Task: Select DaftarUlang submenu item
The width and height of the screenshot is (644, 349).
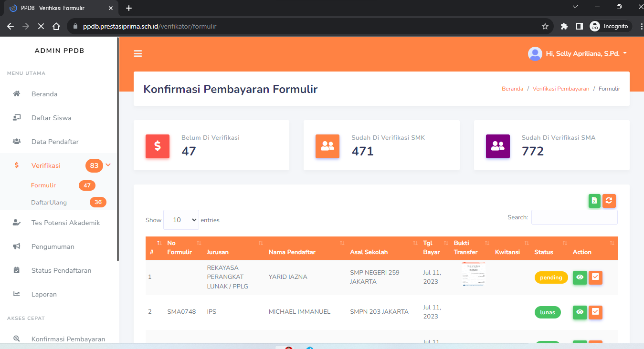Action: coord(49,202)
